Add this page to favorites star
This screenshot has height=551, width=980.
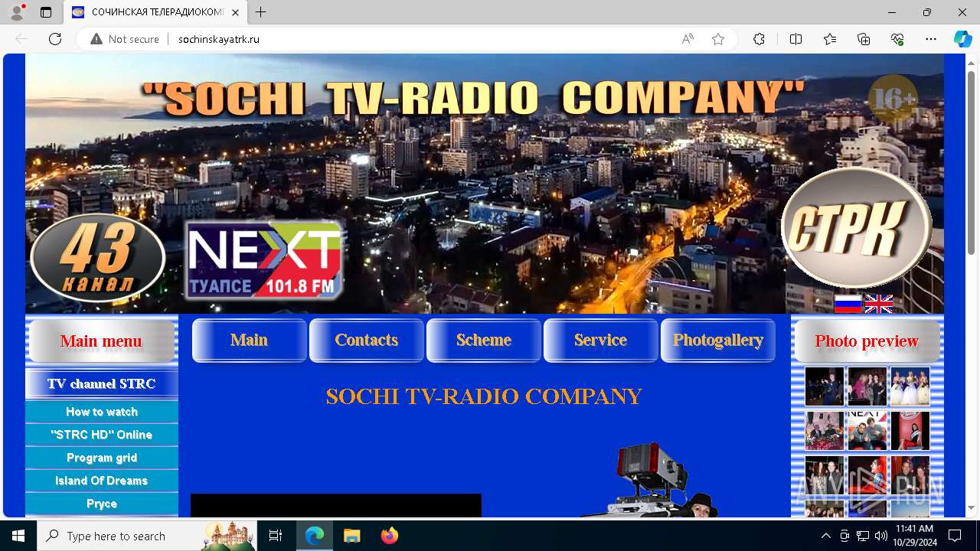pyautogui.click(x=718, y=39)
